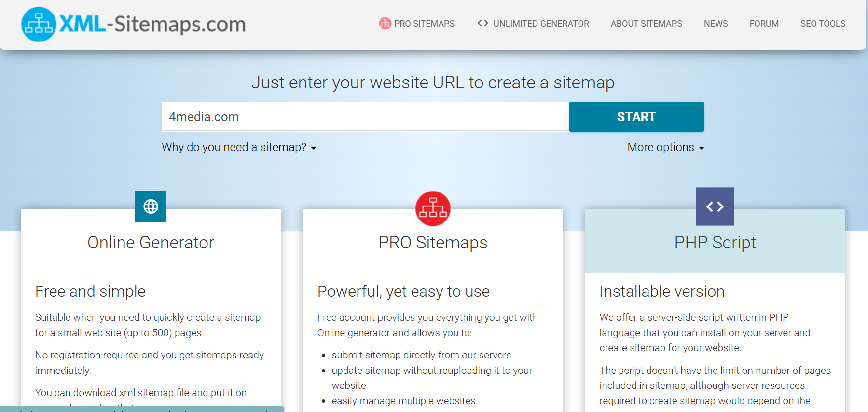This screenshot has height=412, width=868.
Task: Navigate to the NEWS section
Action: tap(716, 24)
